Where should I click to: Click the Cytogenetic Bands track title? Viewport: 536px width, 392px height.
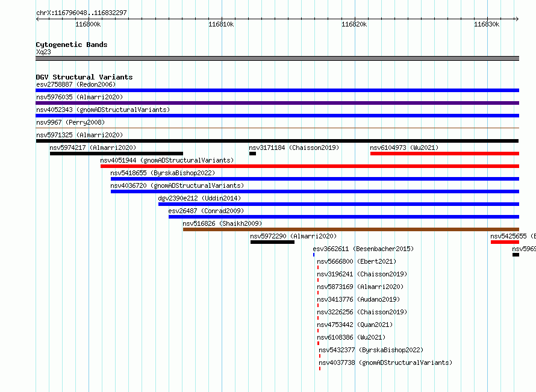[72, 45]
